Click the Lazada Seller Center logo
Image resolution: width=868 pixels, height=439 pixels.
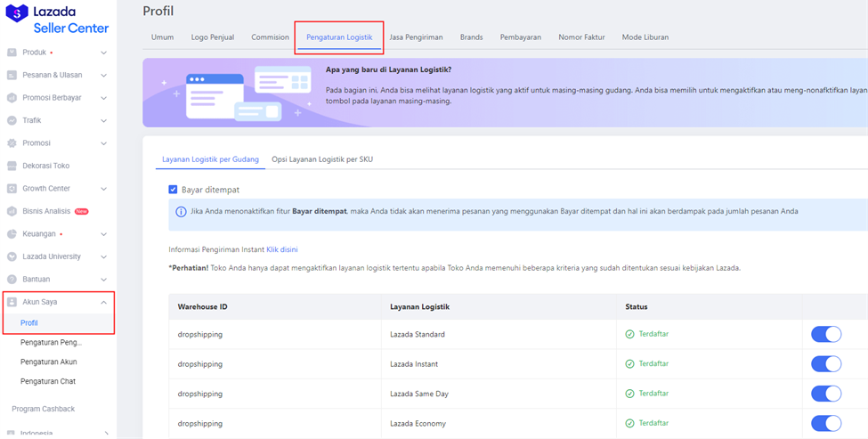click(58, 19)
